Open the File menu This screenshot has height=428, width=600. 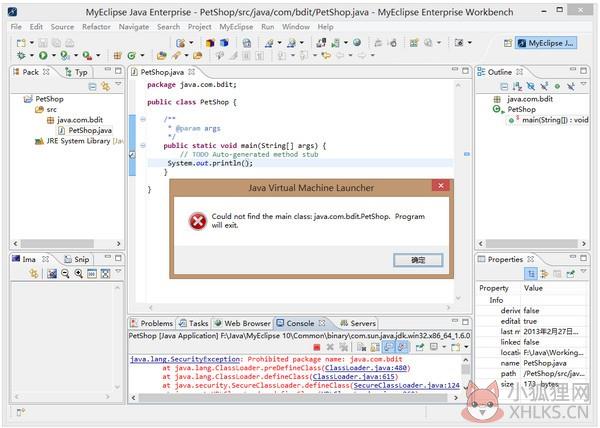[16, 27]
